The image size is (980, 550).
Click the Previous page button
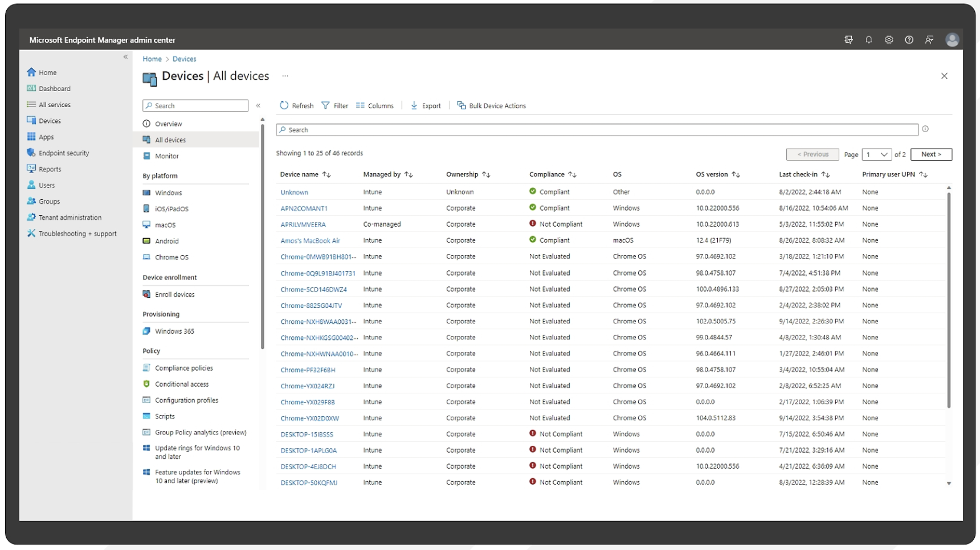pyautogui.click(x=812, y=154)
